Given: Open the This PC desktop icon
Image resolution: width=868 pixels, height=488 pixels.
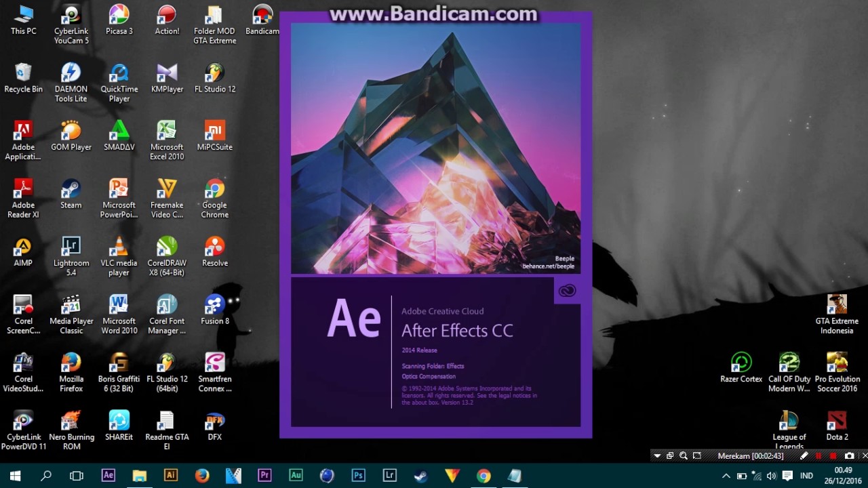Looking at the screenshot, I should tap(23, 20).
